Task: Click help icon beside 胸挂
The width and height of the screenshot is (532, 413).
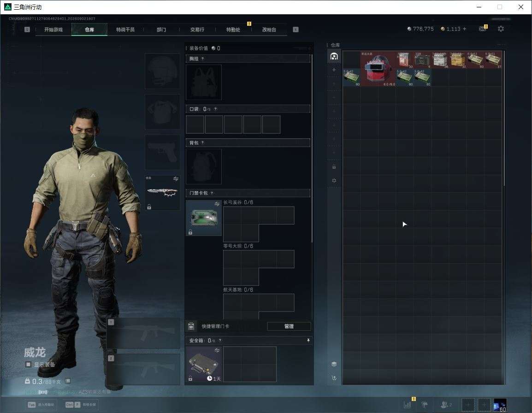Action: click(202, 59)
